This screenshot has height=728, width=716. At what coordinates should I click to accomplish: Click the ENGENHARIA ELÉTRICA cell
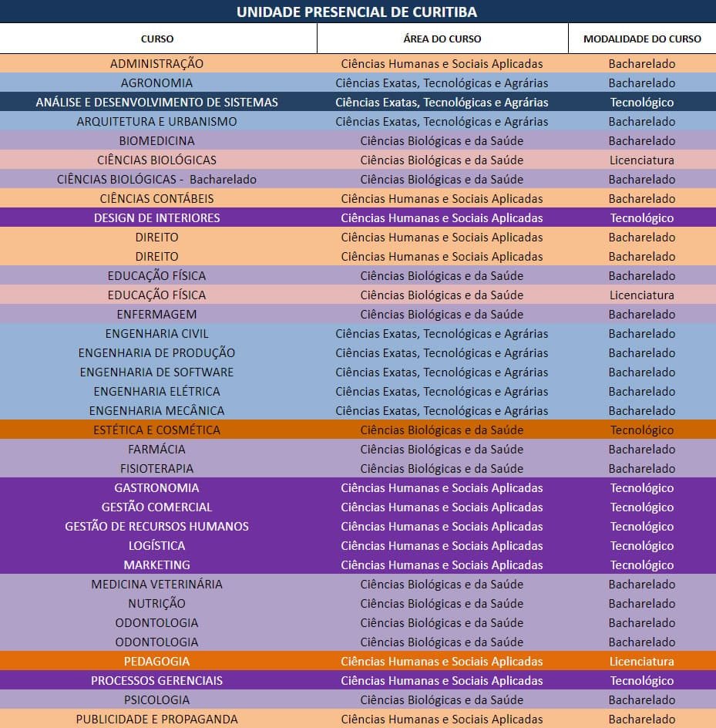(x=157, y=392)
